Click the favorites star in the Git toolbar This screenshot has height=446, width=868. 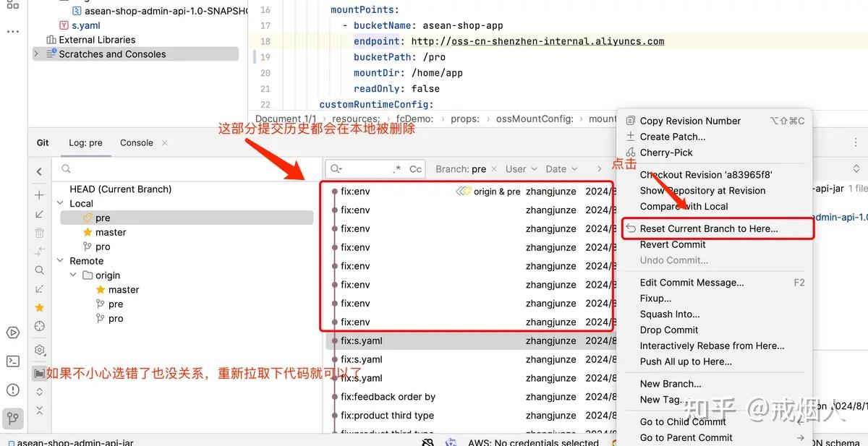coord(40,307)
